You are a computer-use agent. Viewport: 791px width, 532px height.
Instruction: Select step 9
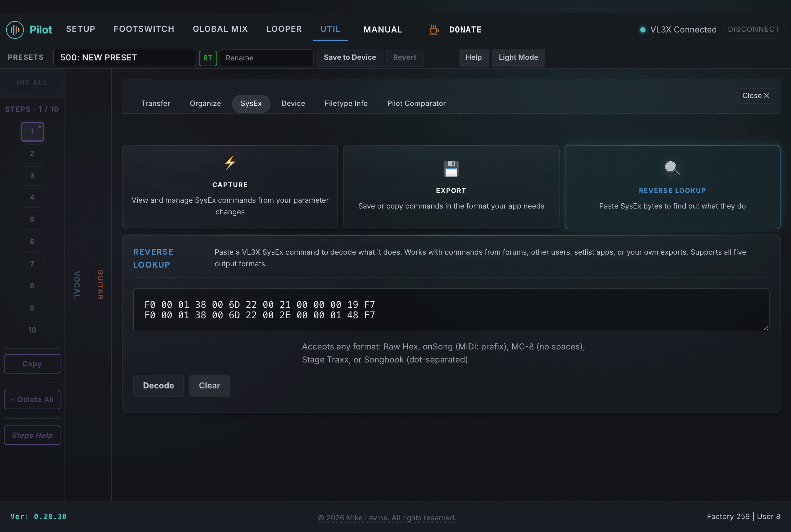(32, 308)
